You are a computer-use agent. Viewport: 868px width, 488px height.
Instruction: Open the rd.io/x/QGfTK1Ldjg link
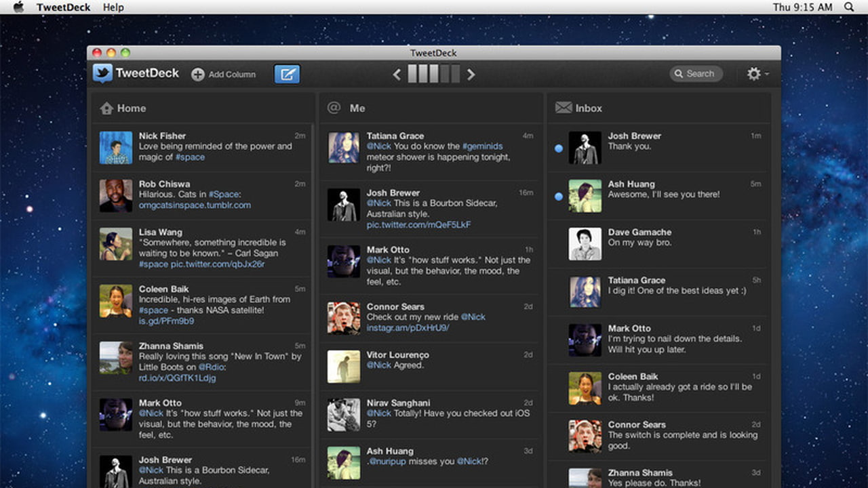point(178,378)
